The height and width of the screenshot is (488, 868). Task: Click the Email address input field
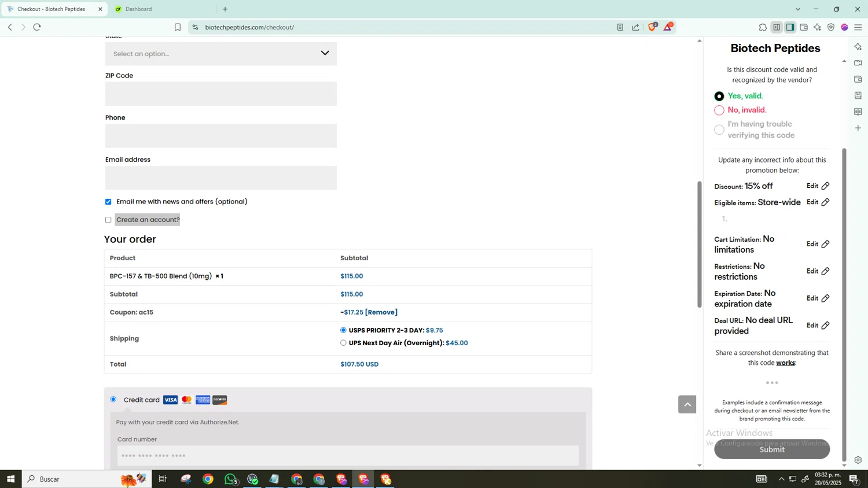click(221, 178)
